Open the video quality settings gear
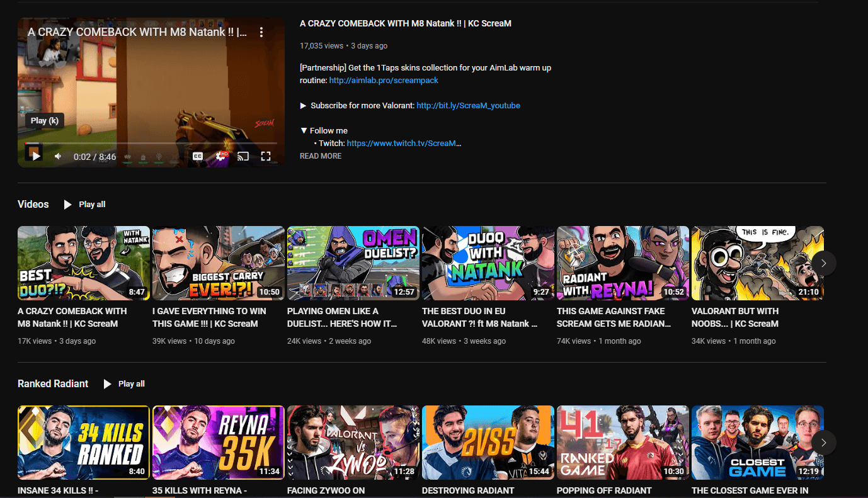This screenshot has width=868, height=498. pos(220,156)
